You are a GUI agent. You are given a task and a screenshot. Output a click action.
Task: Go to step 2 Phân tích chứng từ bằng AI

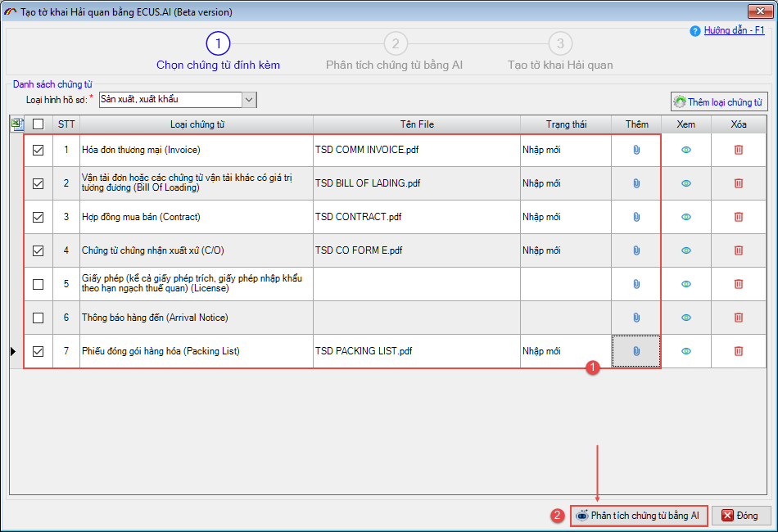pyautogui.click(x=395, y=44)
